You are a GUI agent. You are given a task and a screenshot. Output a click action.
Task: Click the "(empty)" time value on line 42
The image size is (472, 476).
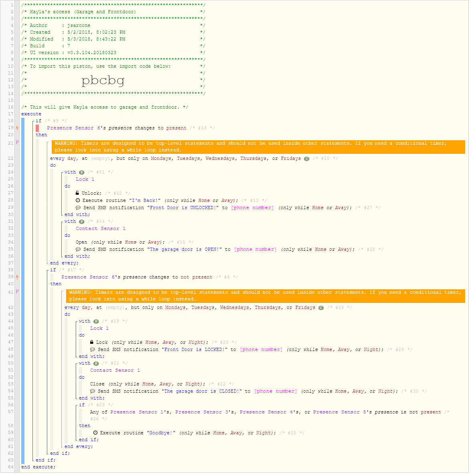click(x=115, y=308)
